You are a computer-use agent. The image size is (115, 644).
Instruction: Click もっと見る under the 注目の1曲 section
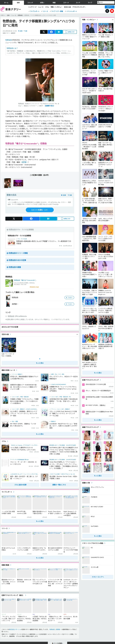point(40,363)
